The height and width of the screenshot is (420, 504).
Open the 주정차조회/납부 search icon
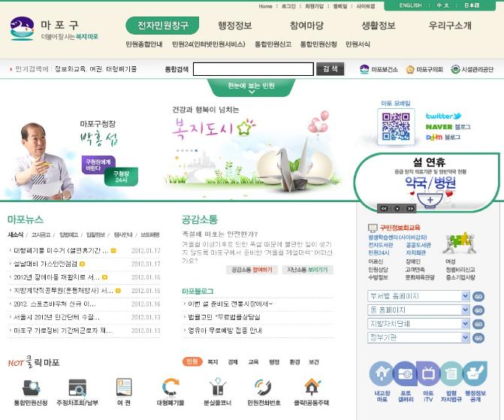77,388
